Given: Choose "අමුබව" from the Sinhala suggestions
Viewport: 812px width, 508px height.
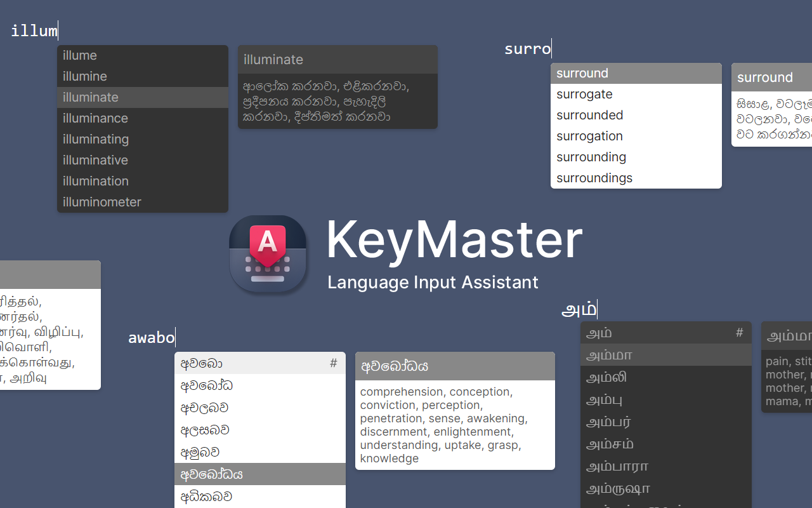Looking at the screenshot, I should point(198,451).
